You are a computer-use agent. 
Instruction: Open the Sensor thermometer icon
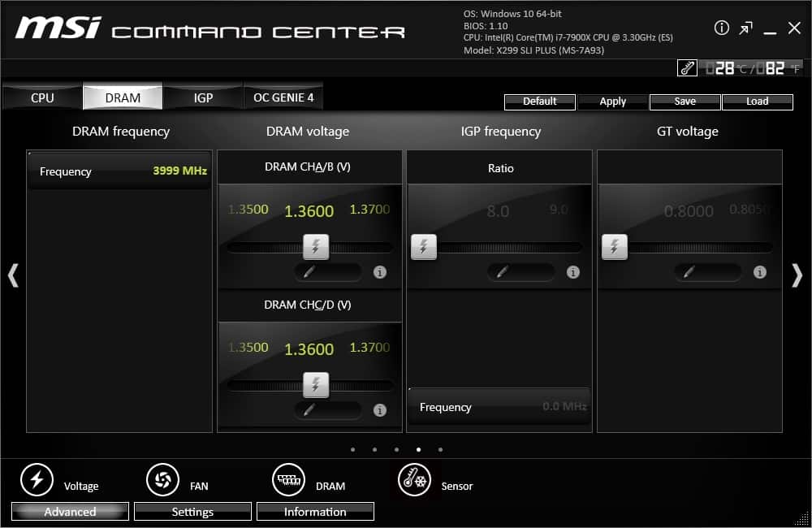coord(414,480)
